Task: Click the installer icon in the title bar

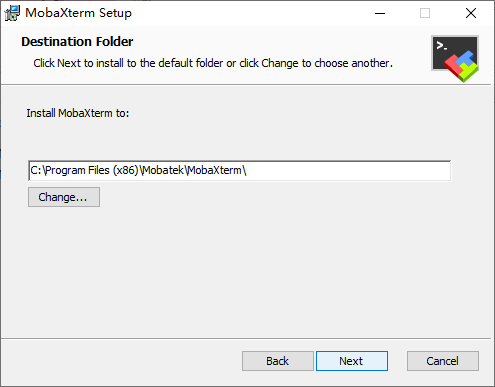Action: coord(12,13)
